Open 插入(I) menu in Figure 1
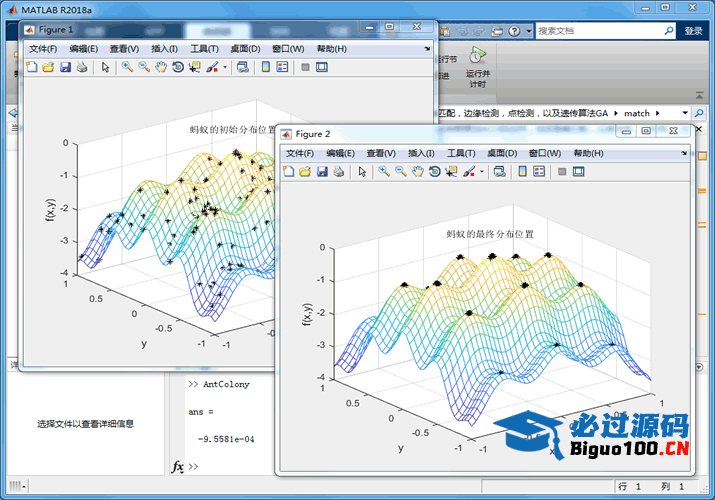715x500 pixels. [164, 49]
